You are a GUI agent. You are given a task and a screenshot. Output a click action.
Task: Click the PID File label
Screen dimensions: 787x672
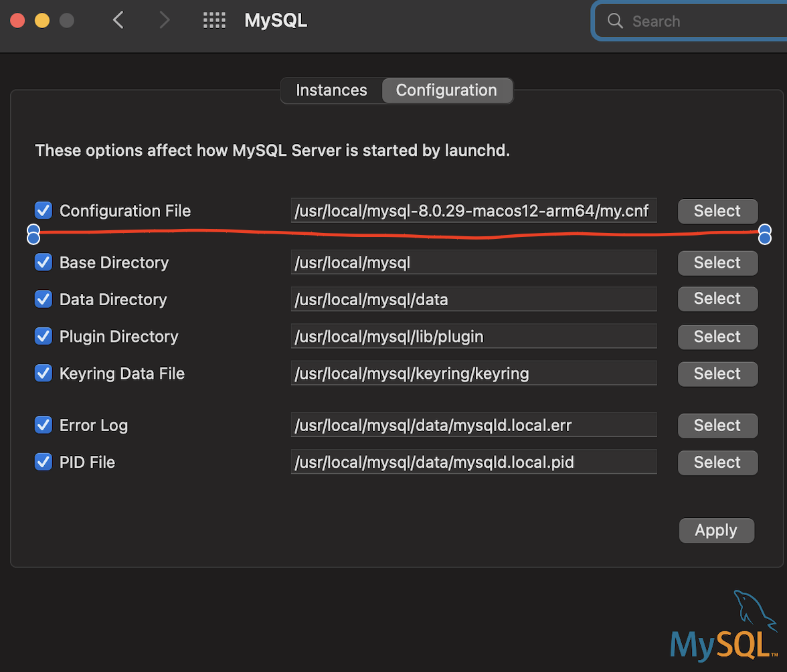point(87,463)
